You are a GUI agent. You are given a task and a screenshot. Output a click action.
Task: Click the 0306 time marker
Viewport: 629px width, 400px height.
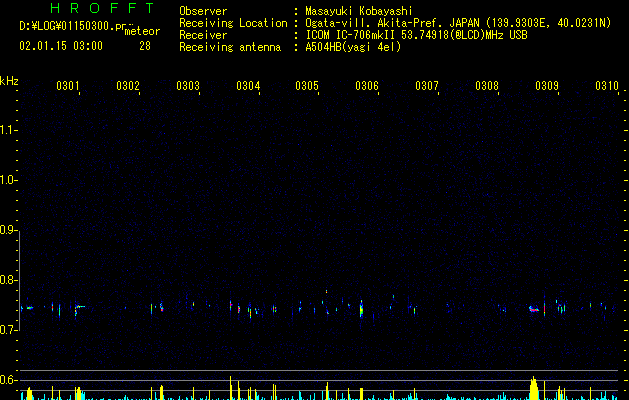367,86
